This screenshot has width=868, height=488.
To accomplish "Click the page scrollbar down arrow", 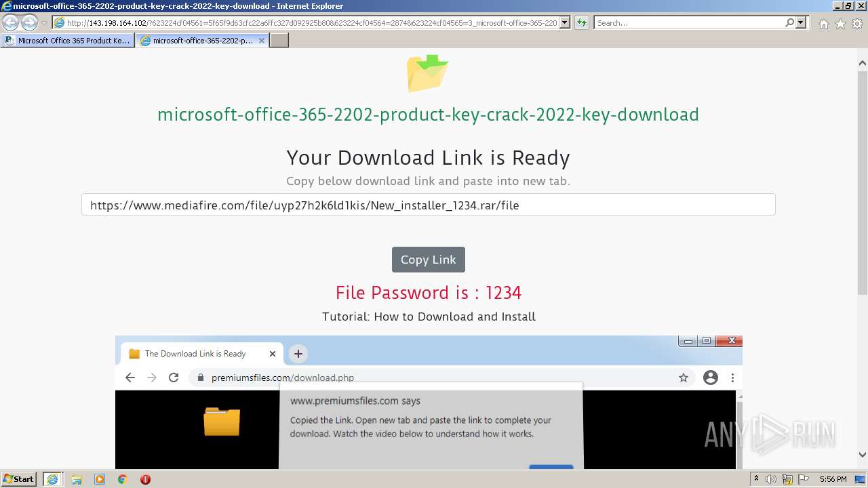I will (863, 455).
